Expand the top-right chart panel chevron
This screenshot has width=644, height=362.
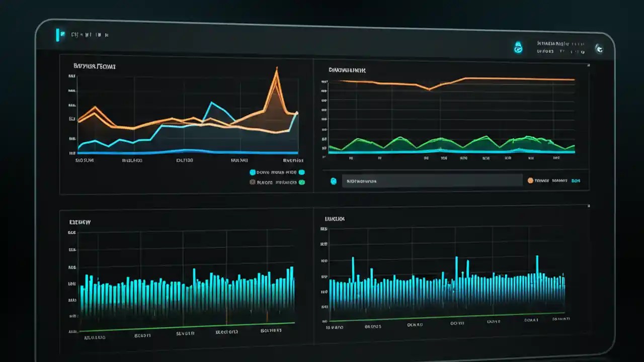pyautogui.click(x=588, y=65)
